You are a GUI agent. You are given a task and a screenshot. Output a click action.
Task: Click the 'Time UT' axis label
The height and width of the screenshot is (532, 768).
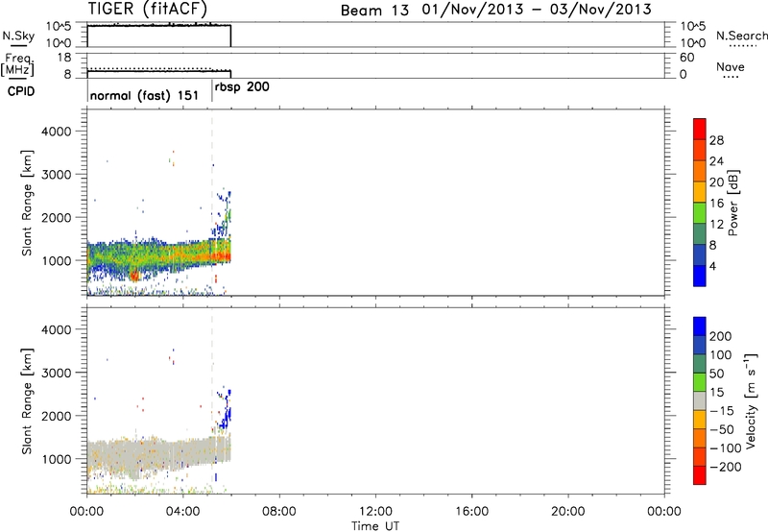click(375, 526)
